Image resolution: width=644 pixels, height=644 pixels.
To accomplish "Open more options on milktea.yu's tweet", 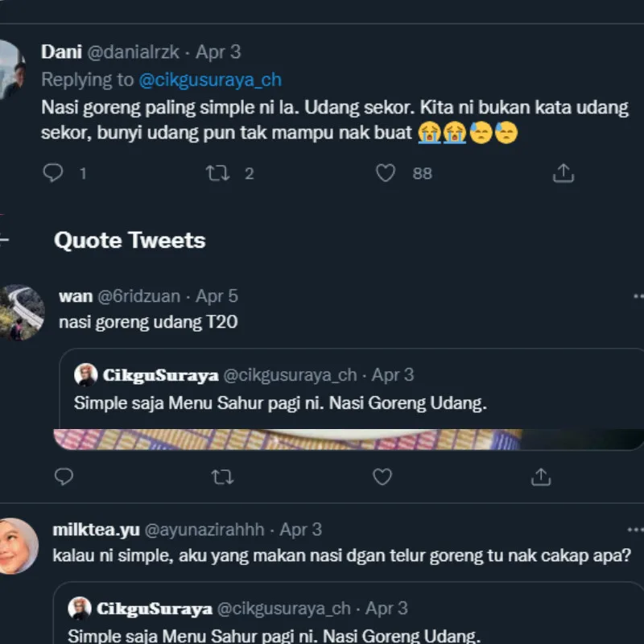I will 636,529.
